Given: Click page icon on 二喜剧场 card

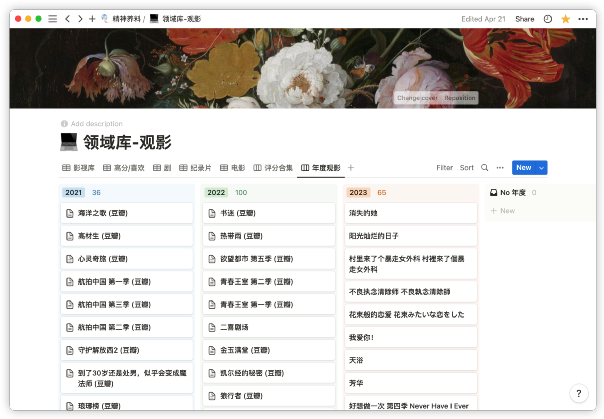Looking at the screenshot, I should pyautogui.click(x=212, y=327).
